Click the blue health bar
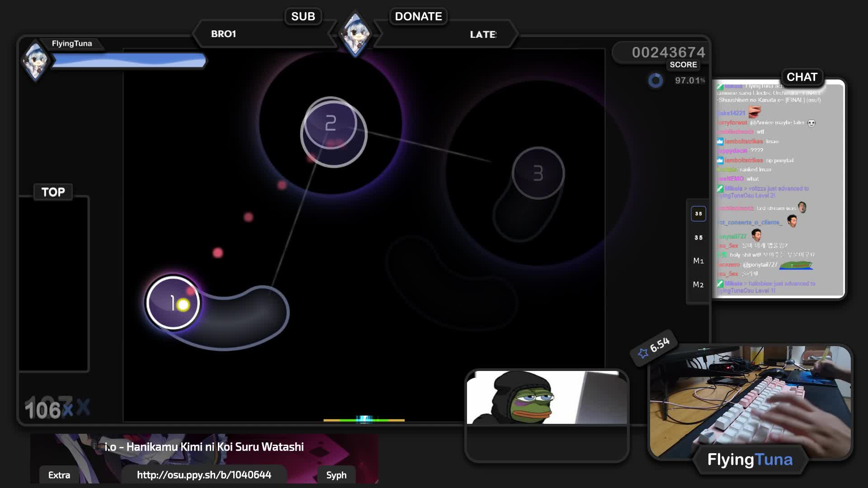The height and width of the screenshot is (488, 868). pyautogui.click(x=129, y=61)
